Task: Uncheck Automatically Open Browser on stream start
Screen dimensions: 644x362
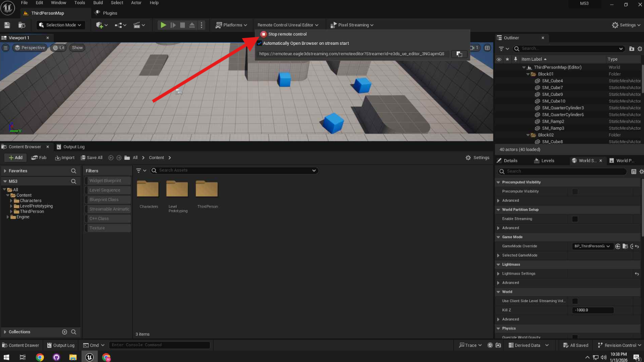Action: point(259,44)
